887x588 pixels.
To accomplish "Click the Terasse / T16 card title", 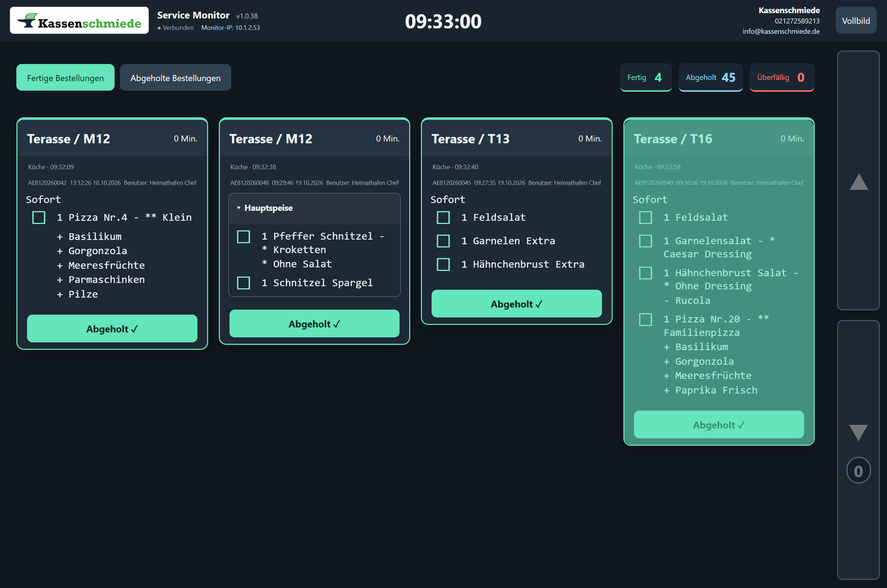I will (x=673, y=139).
